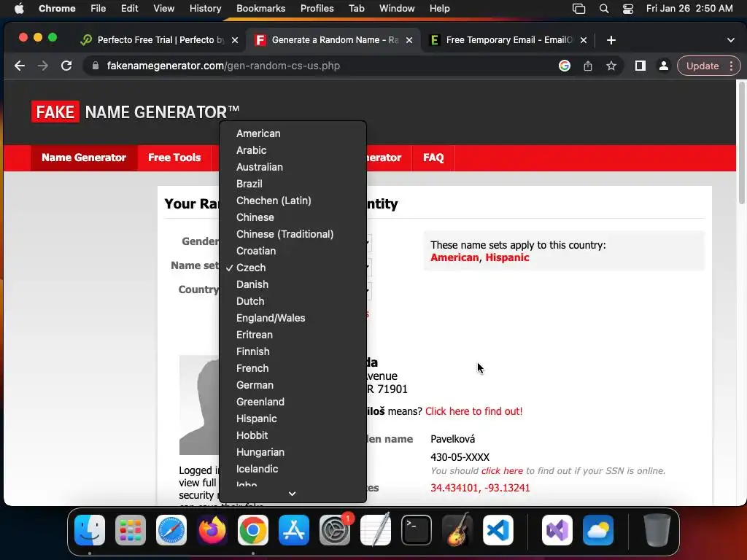The height and width of the screenshot is (560, 747).
Task: Select Hobbit name set
Action: (x=293, y=435)
